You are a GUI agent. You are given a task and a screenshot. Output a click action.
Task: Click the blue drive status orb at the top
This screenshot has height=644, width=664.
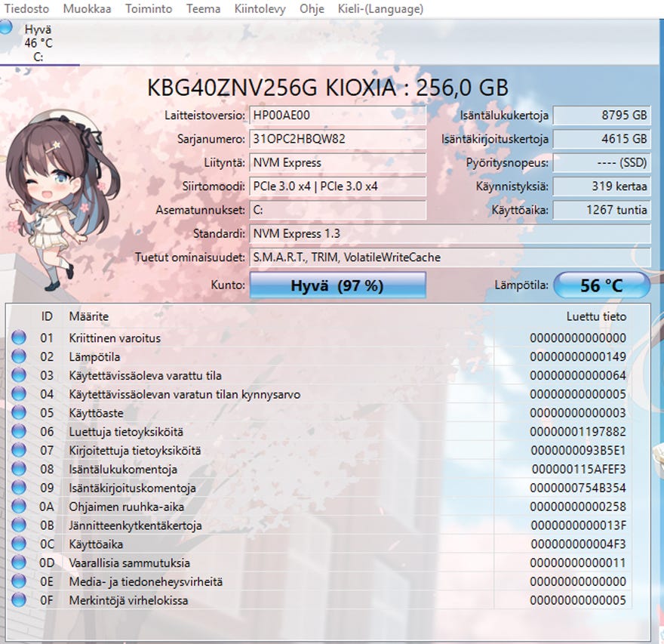pyautogui.click(x=5, y=26)
